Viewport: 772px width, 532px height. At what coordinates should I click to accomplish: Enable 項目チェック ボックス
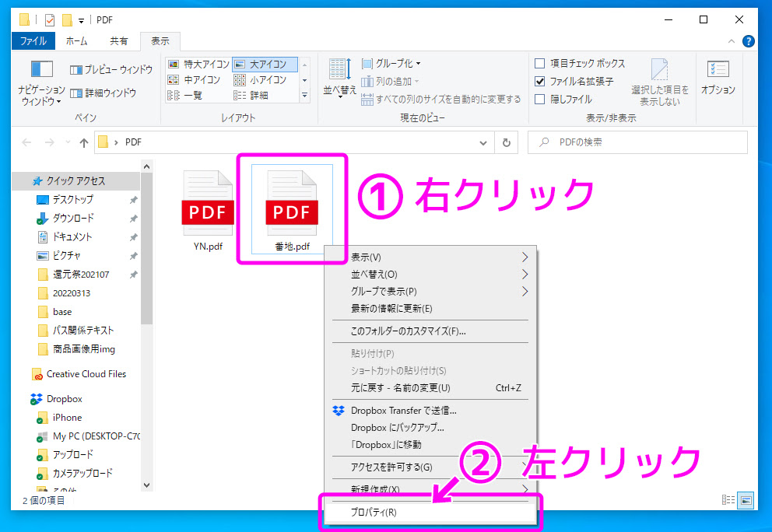pos(539,63)
